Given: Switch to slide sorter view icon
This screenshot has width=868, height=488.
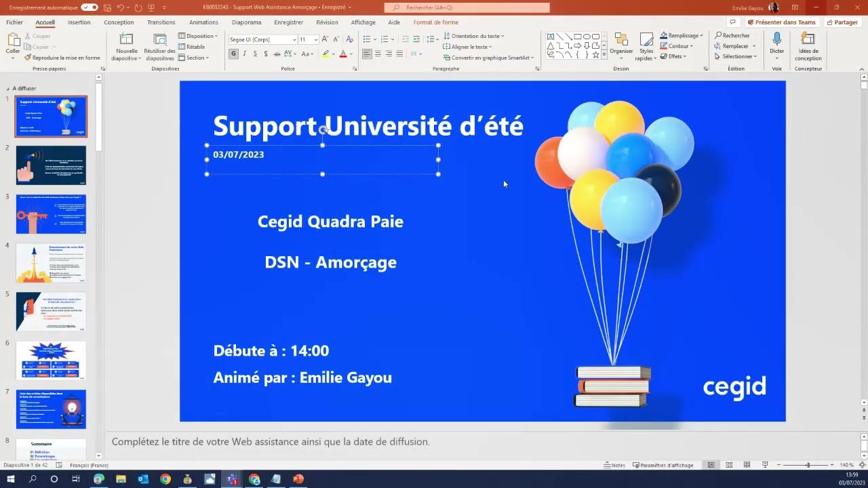Looking at the screenshot, I should [x=729, y=465].
